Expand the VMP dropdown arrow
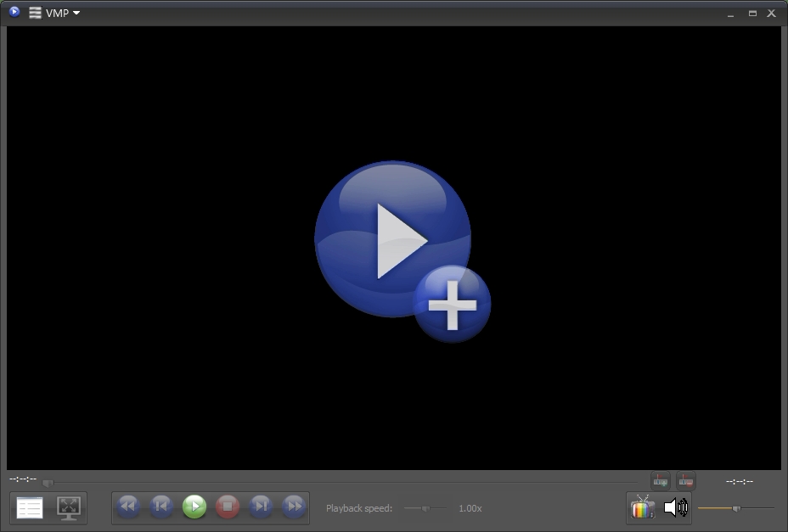Screen dimensions: 788x532 click(x=74, y=14)
